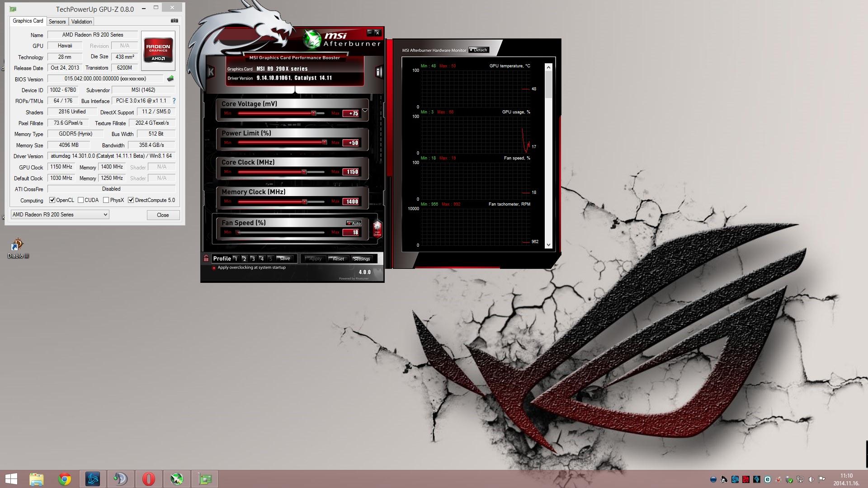Toggle the fan speed Auto button
This screenshot has width=868, height=488.
click(x=354, y=223)
